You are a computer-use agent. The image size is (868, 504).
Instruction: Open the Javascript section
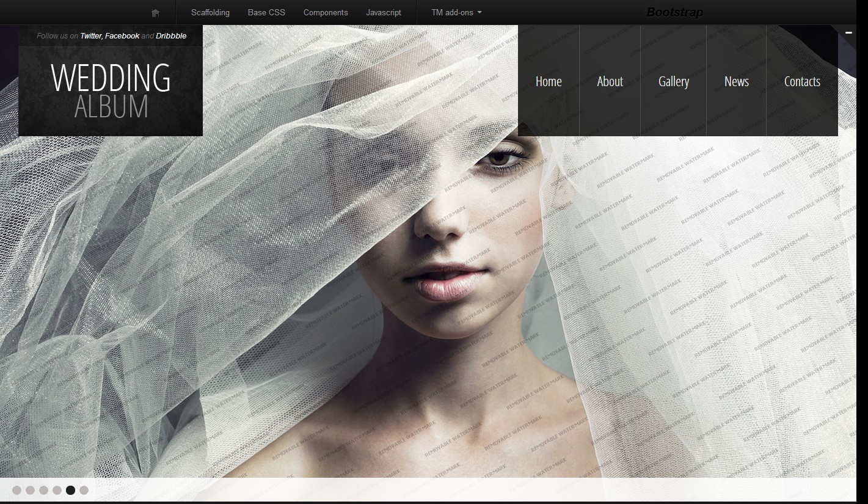[384, 12]
